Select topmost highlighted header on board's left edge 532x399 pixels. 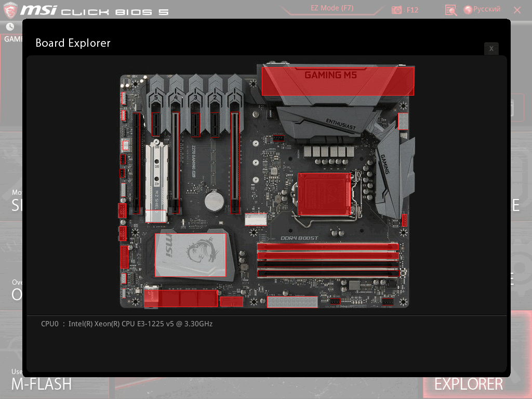124,98
